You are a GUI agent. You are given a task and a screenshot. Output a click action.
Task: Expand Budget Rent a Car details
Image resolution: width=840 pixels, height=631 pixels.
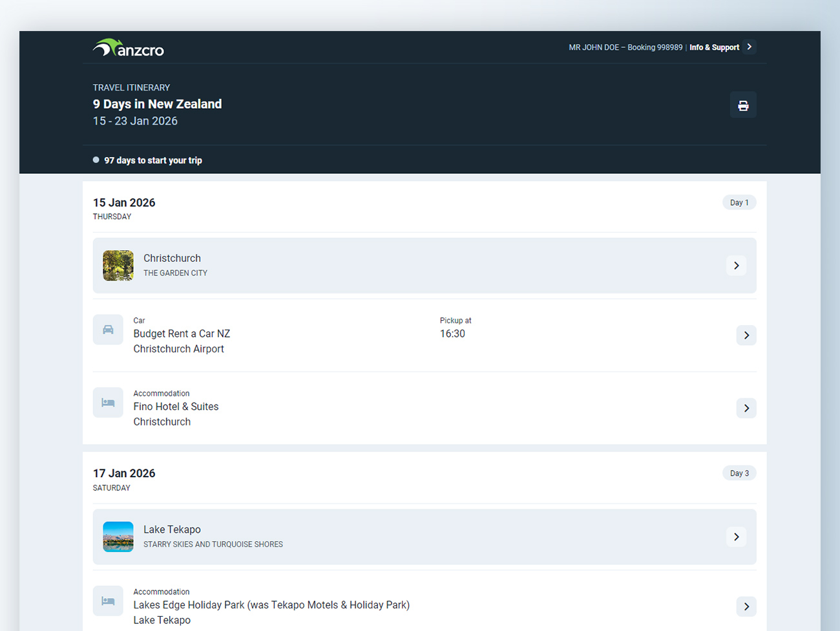[x=746, y=335]
